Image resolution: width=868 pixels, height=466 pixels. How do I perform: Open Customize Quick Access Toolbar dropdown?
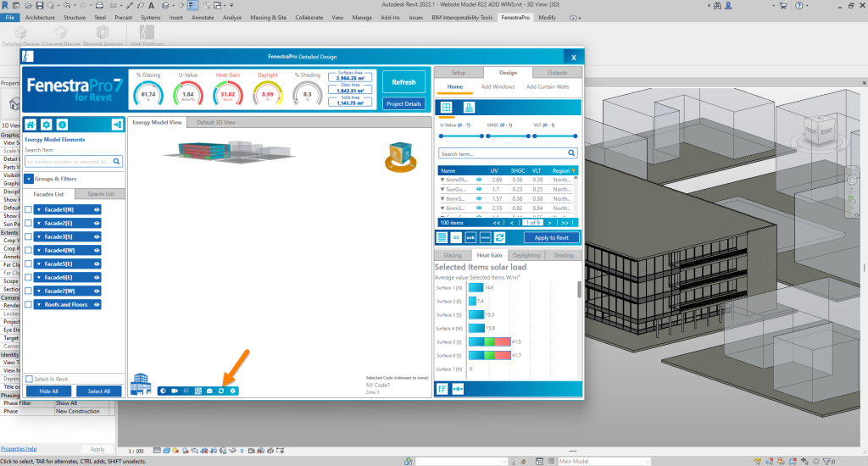[x=231, y=6]
